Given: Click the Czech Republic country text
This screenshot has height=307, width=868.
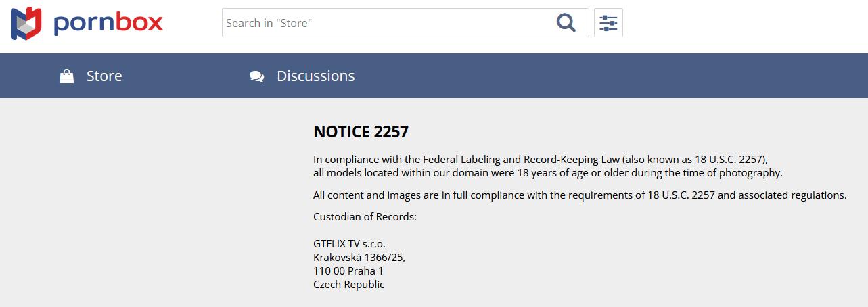Looking at the screenshot, I should click(348, 284).
